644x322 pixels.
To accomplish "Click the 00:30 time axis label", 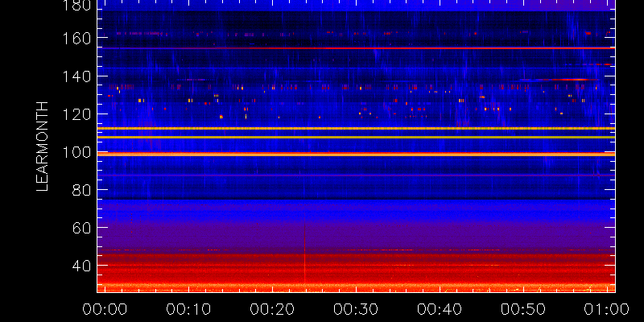I will 356,309.
